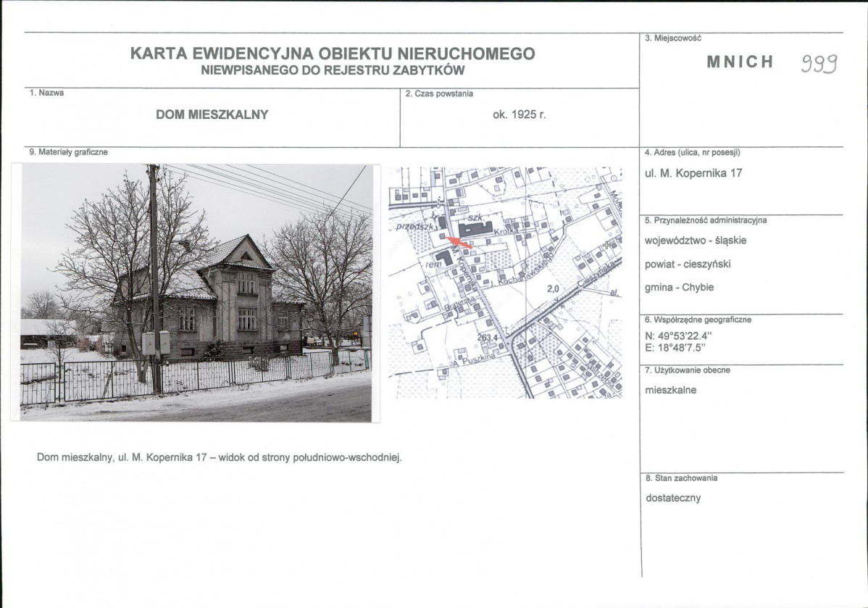This screenshot has width=868, height=608.
Task: Click the label '3. Miejscowość'
Action: click(x=673, y=38)
